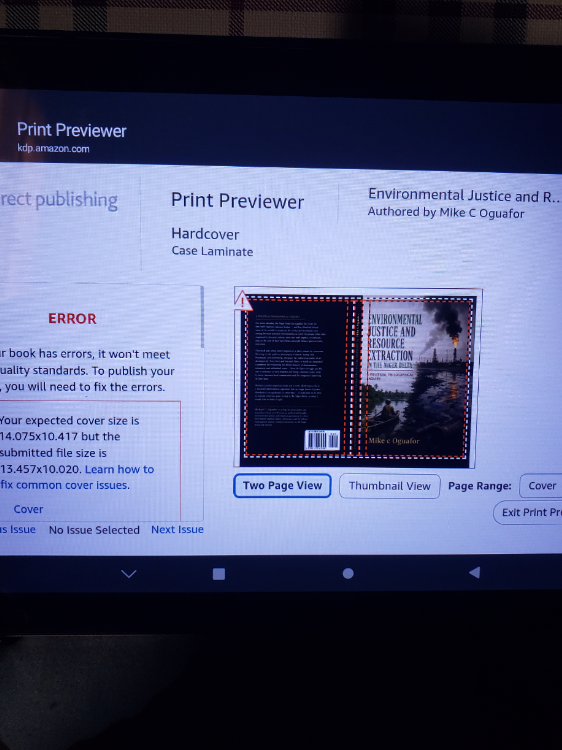Tap the down chevron in navigation bar
The image size is (562, 750).
(x=129, y=574)
